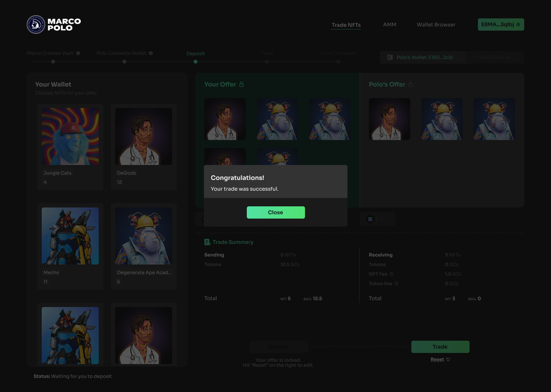Select the Deposit step in the progress tracker
Viewport: 551px width, 392px height.
point(196,53)
